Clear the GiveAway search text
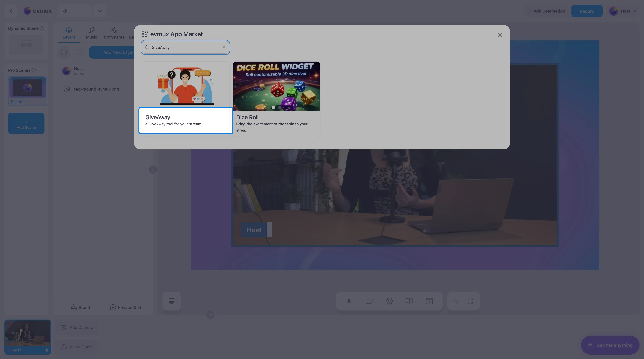This screenshot has height=359, width=644. pyautogui.click(x=224, y=47)
